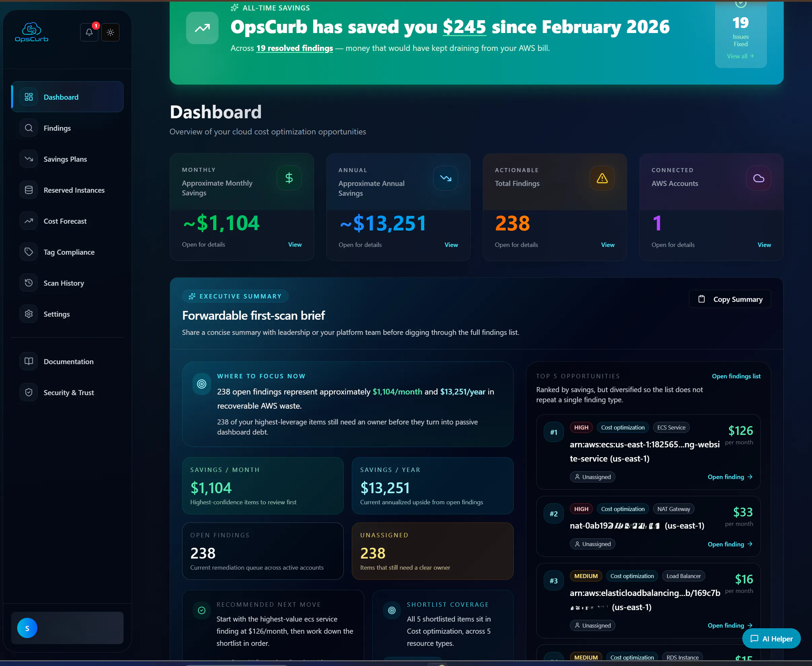
Task: Click the Savings / Year $13,251 tile
Action: pyautogui.click(x=433, y=486)
